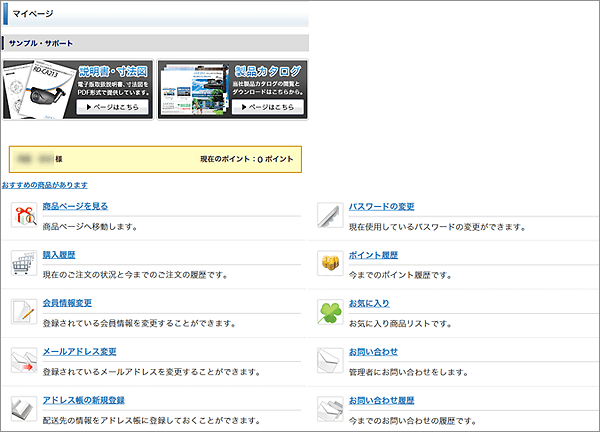Screen dimensions: 600x432
Task: Click the catalog pages image in 製品カタログ banner
Action: point(194,90)
